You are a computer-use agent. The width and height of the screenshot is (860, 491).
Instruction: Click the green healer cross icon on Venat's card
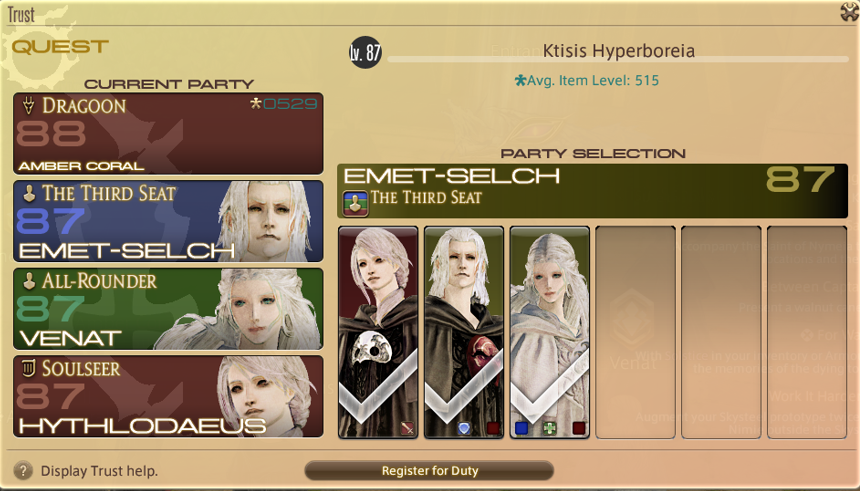(550, 428)
